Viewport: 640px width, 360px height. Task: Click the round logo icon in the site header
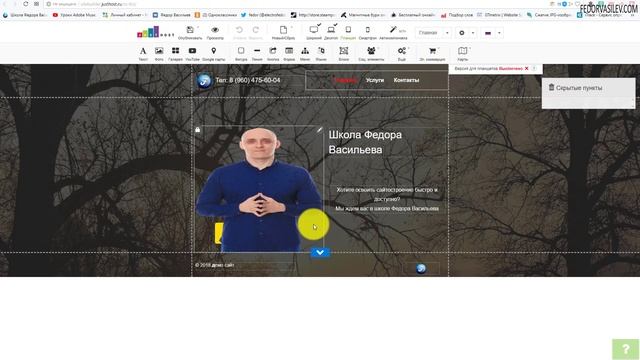(204, 80)
